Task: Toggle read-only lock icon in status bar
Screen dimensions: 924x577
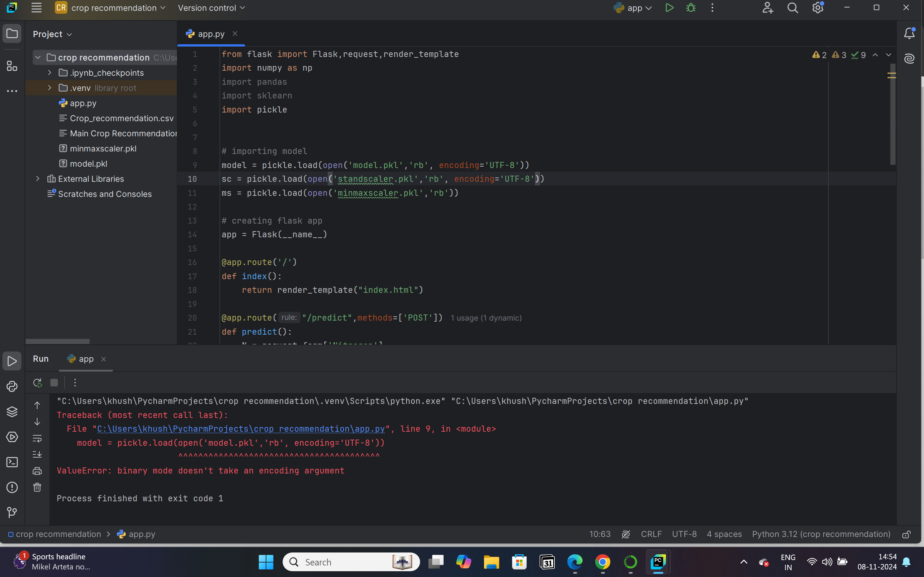Action: point(906,534)
